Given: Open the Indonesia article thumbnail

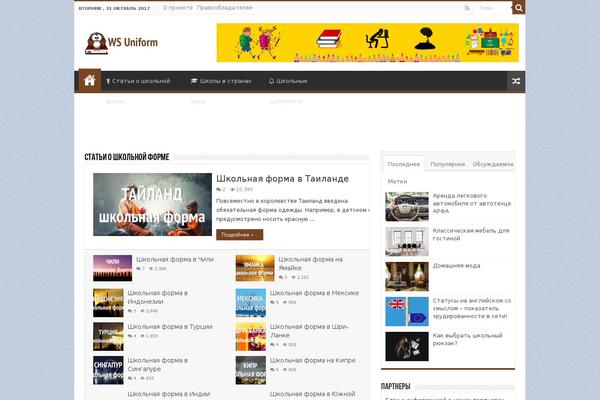Looking at the screenshot, I should tap(108, 303).
